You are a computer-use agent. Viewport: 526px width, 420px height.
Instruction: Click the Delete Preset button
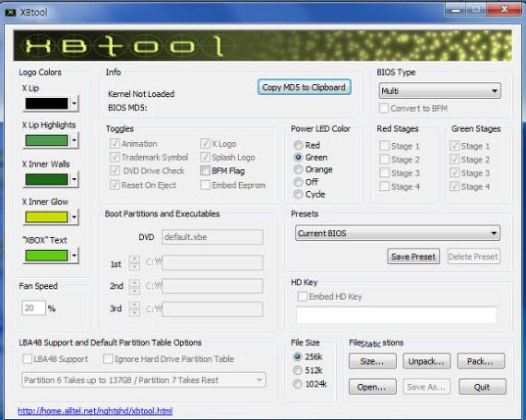point(473,257)
